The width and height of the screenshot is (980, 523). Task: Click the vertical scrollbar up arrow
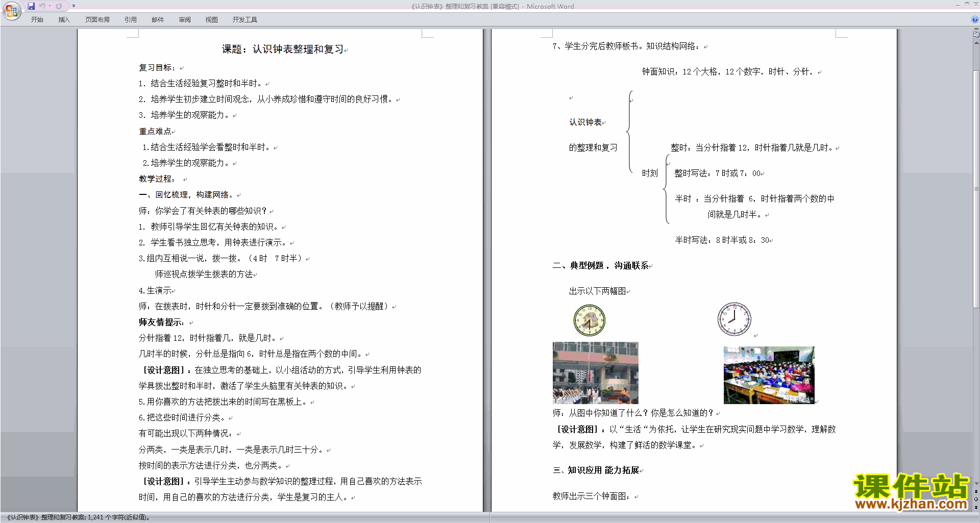coord(976,42)
